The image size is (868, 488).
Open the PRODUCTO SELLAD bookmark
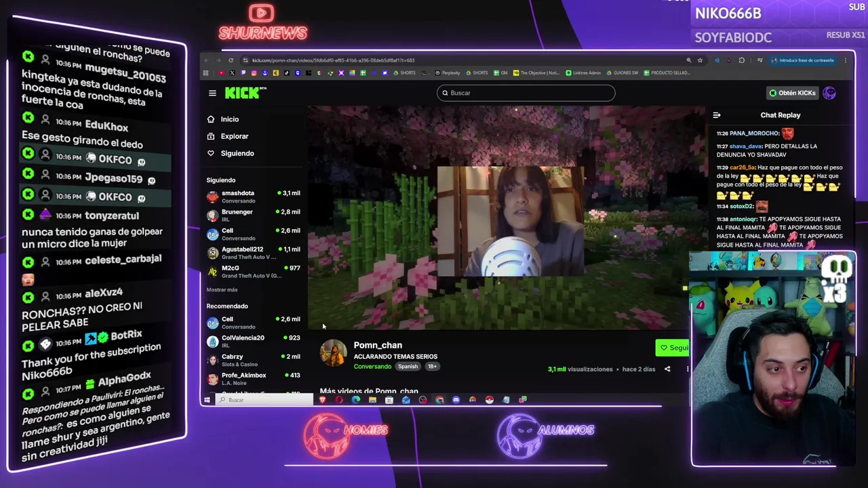[667, 73]
